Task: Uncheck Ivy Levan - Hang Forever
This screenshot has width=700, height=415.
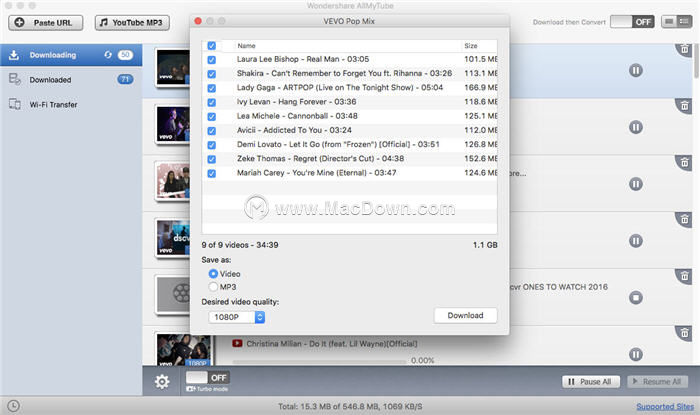Action: 212,102
